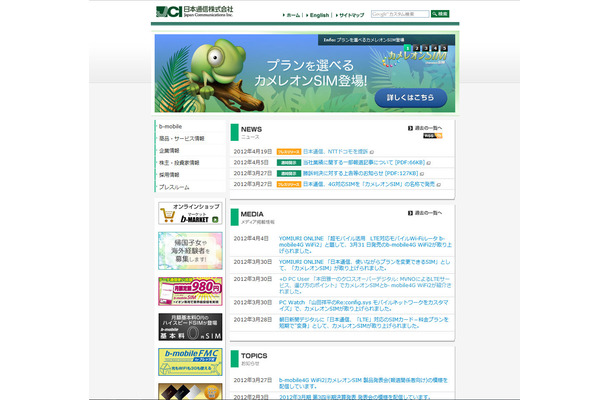Screen dimensions: 610x400
Task: Click the カメレオンSIM logo in the banner
Action: (415, 58)
